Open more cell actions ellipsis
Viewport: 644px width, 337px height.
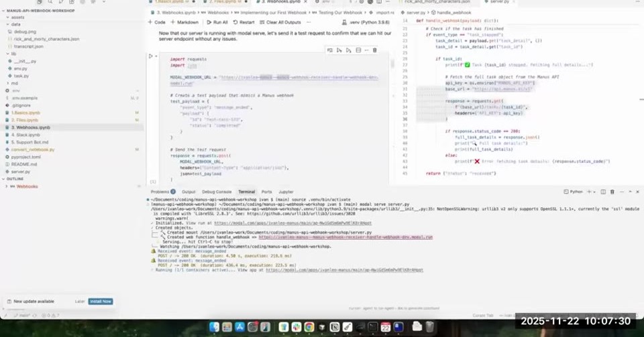[366, 50]
